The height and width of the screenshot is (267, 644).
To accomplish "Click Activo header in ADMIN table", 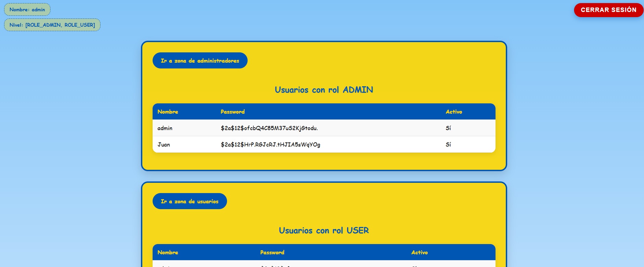I will tap(454, 112).
